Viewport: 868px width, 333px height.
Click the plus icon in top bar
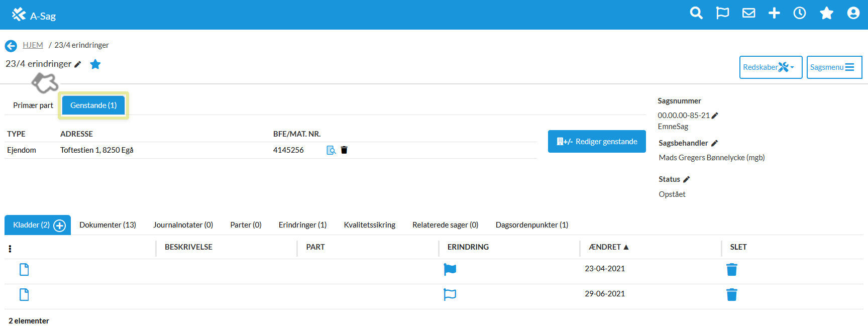click(x=774, y=13)
